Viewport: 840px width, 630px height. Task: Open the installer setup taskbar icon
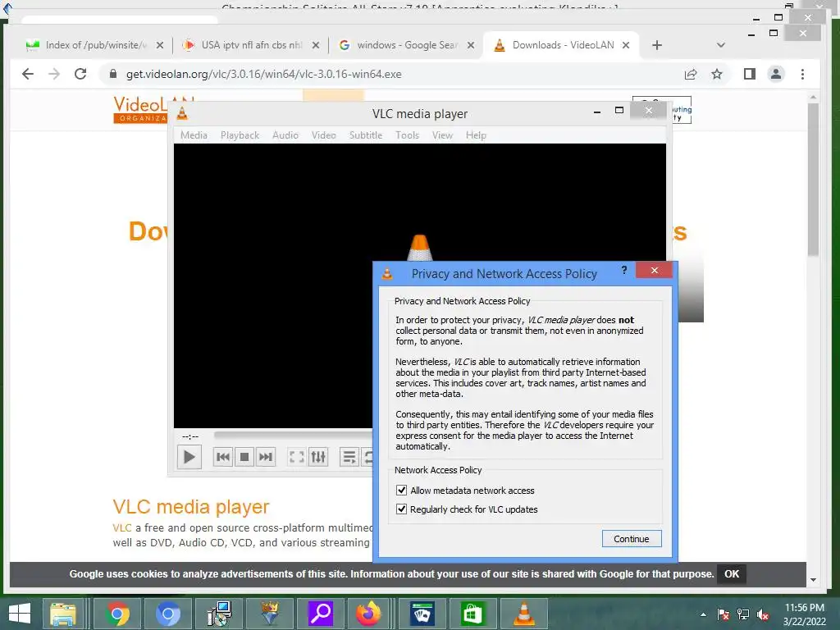(219, 614)
